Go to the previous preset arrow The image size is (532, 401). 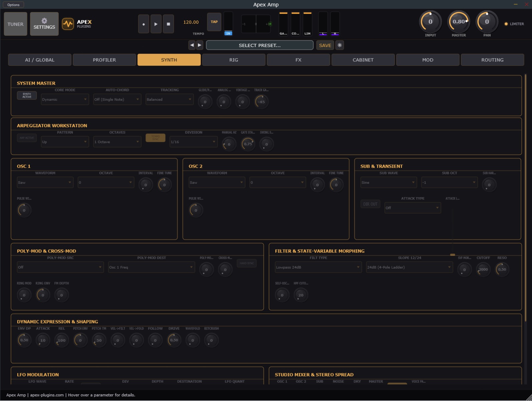[192, 45]
